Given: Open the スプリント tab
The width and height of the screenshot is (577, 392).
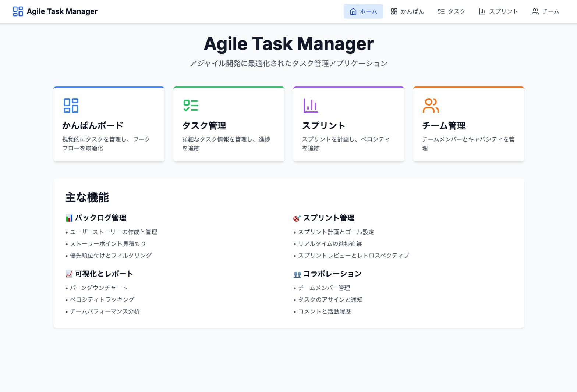Looking at the screenshot, I should pos(499,11).
